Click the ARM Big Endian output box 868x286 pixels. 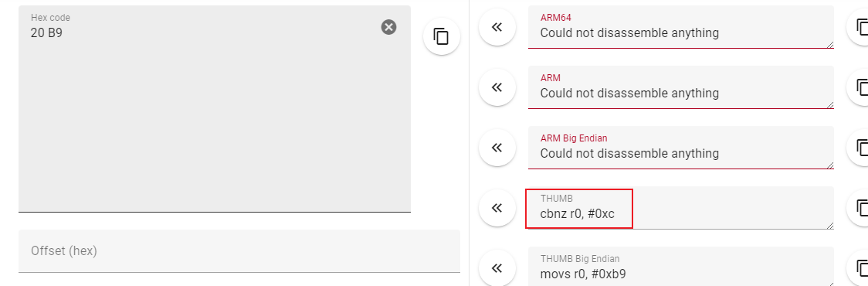pyautogui.click(x=681, y=148)
